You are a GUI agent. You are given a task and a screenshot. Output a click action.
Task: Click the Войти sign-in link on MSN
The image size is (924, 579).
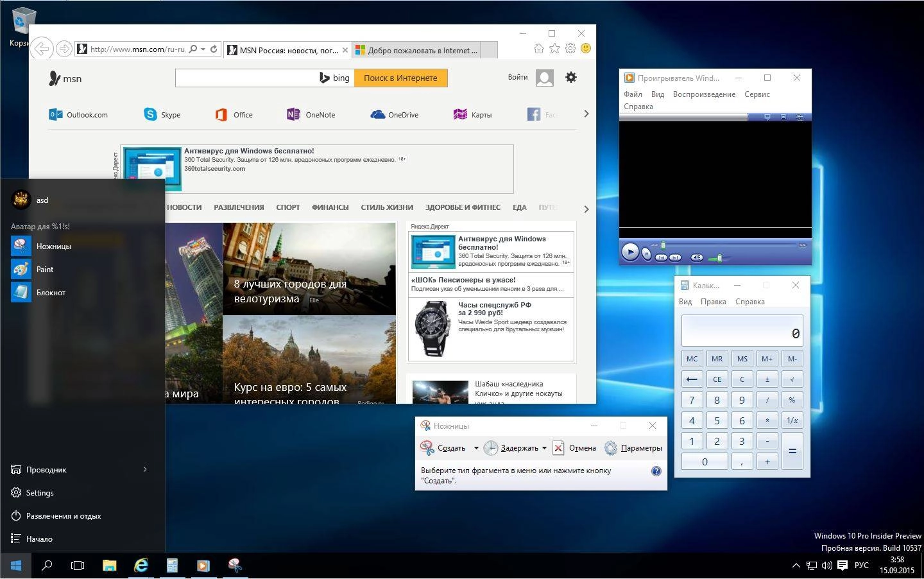tap(517, 77)
